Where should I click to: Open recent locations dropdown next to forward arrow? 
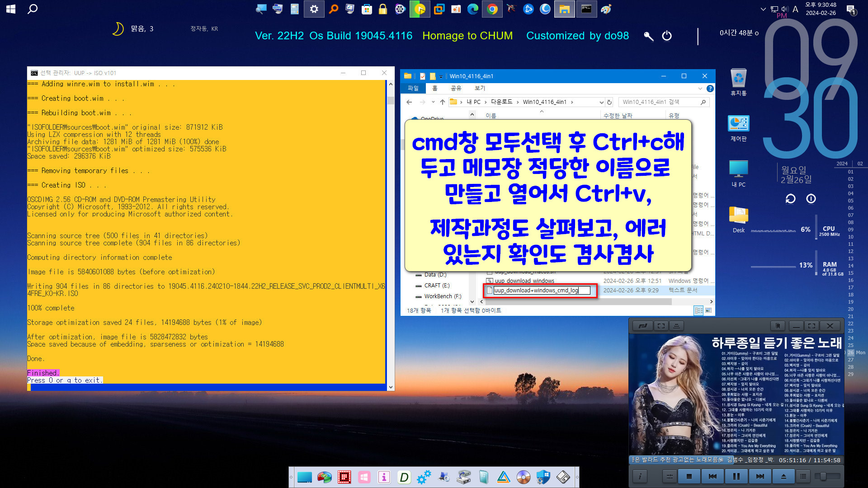pos(433,102)
